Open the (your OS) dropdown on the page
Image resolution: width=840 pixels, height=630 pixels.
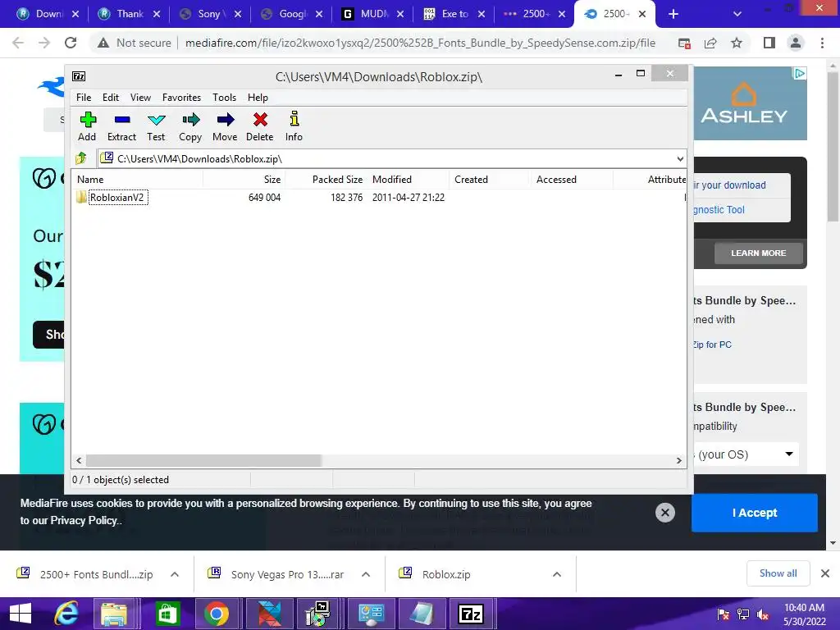point(746,454)
